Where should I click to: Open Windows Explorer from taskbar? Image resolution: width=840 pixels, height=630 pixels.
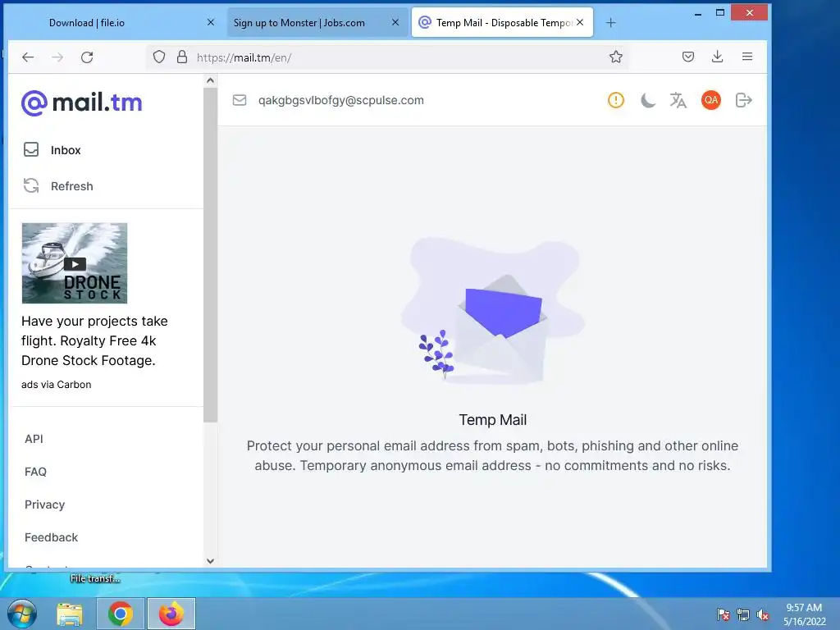70,614
